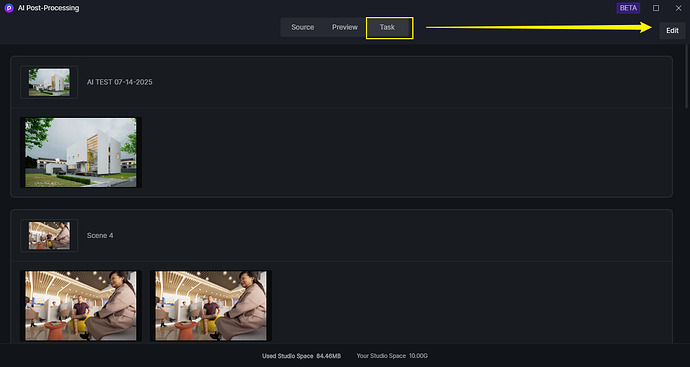Maximize the AI Post-Processing window
Viewport: 690px width, 367px height.
point(656,8)
